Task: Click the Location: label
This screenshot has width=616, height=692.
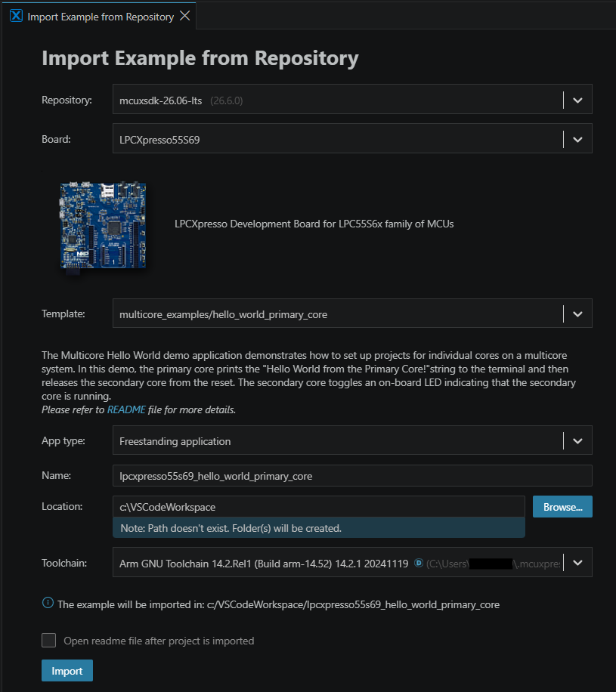Action: (x=62, y=507)
